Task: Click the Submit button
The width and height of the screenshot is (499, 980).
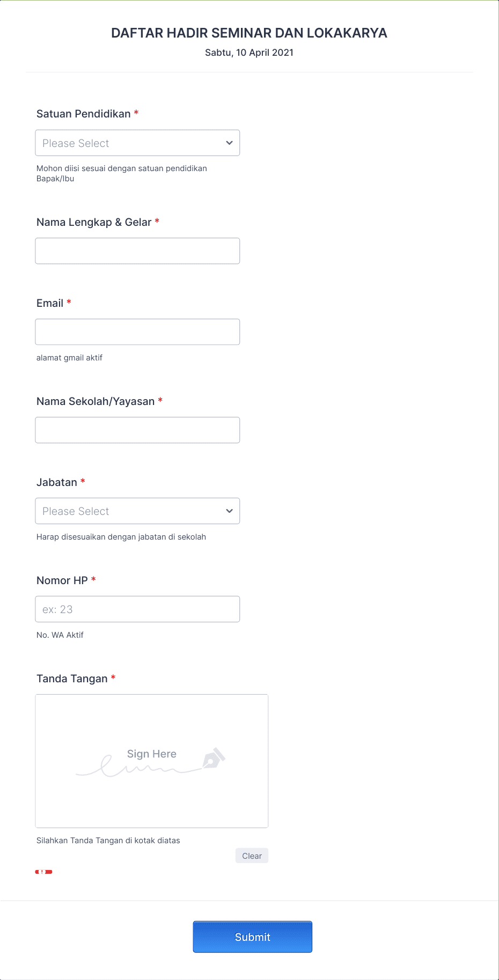Action: point(252,937)
